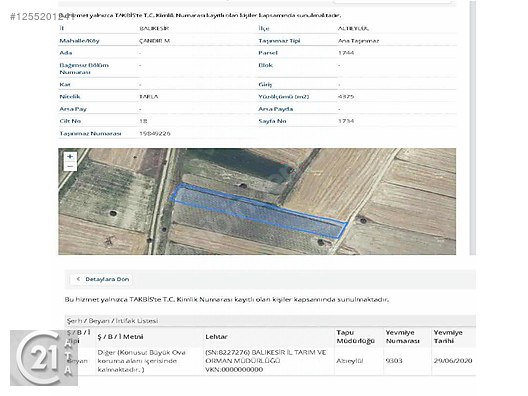Click the vertical scrollbar beside the details panel

473,128
